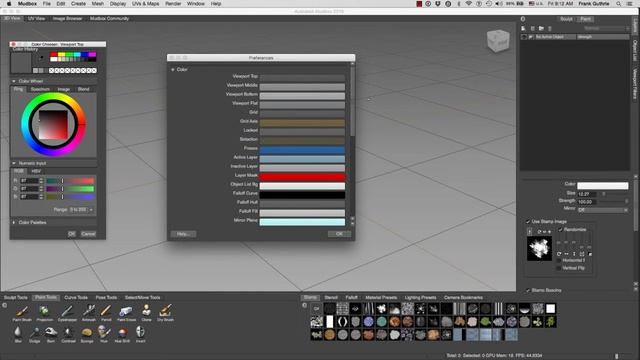Screen dimensions: 640x360
Task: Click the Wi-Fi icon in menu bar
Action: (x=469, y=4)
